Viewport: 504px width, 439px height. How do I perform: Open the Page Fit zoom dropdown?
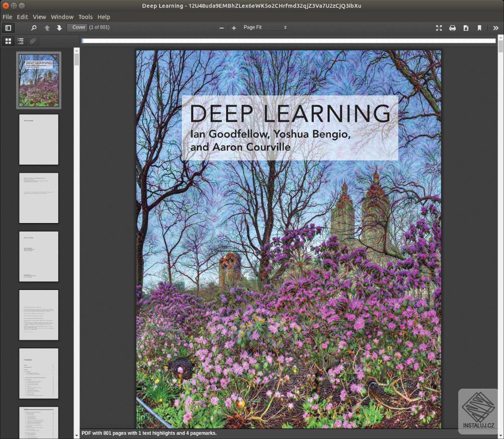[x=265, y=28]
